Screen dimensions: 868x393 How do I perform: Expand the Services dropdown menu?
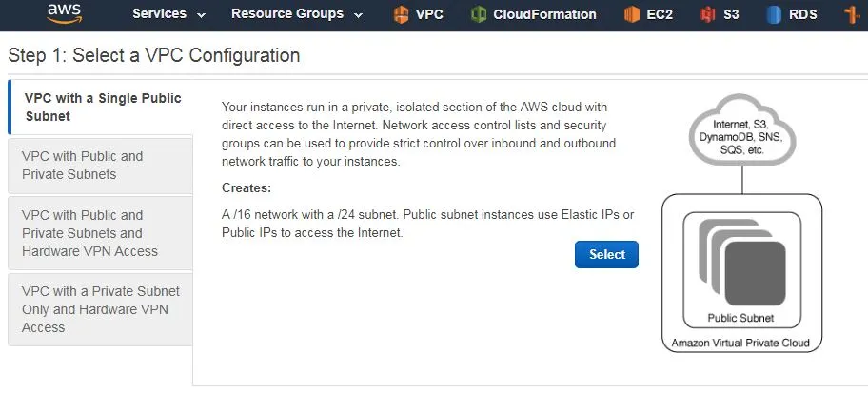coord(168,14)
